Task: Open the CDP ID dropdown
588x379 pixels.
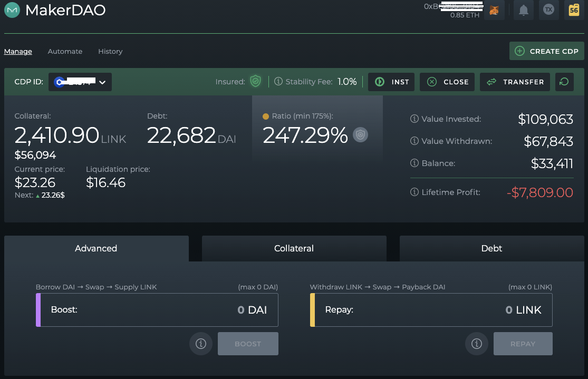Action: (80, 82)
